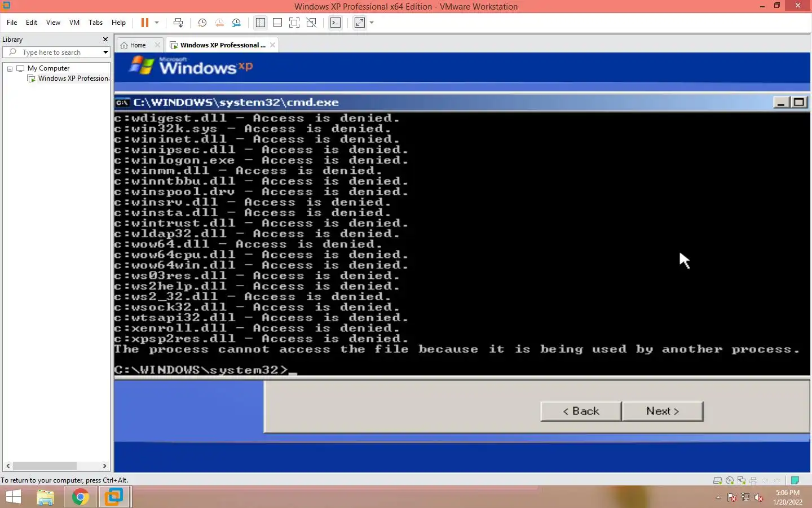The image size is (812, 508).
Task: Open the stretch display dropdown arrow
Action: click(x=372, y=23)
